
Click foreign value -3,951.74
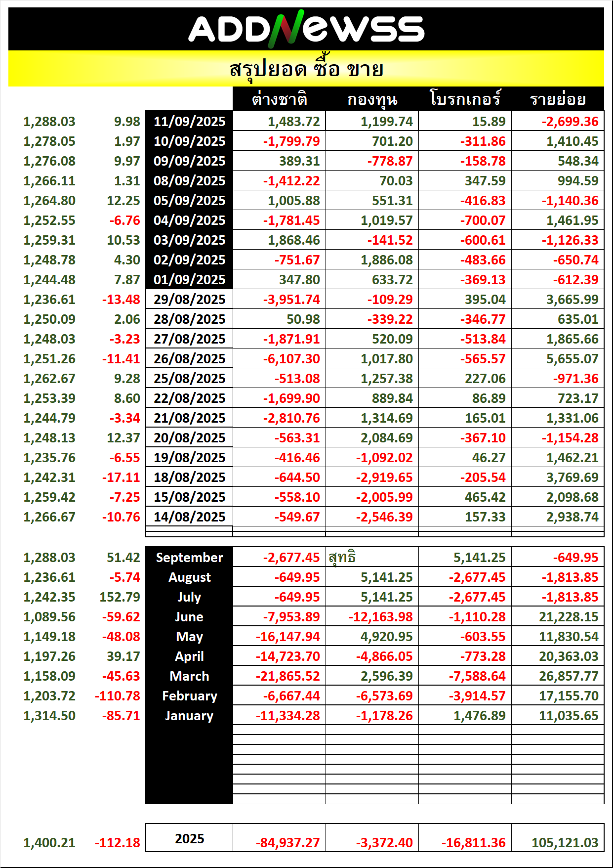(x=291, y=299)
